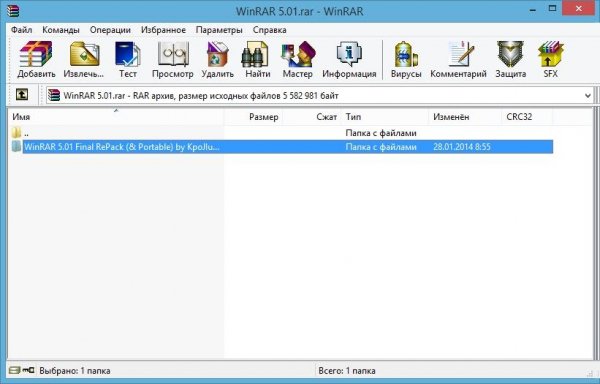Show archive Информация (Info)
600x384 pixels.
[349, 59]
